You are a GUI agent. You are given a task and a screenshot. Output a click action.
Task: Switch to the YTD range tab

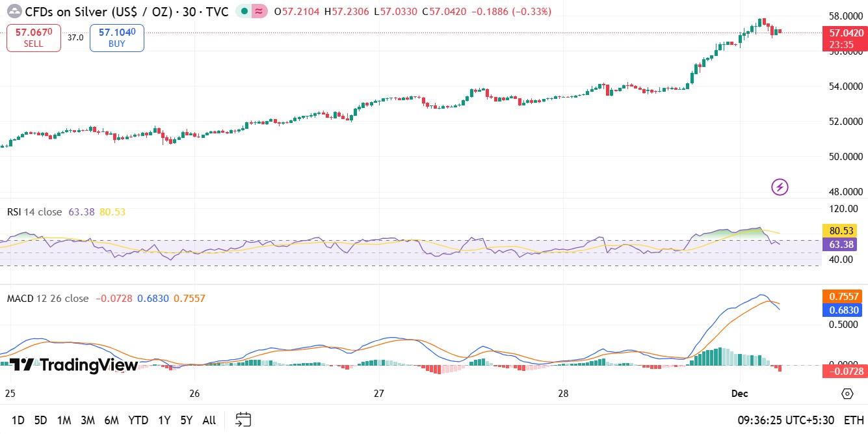tap(137, 420)
